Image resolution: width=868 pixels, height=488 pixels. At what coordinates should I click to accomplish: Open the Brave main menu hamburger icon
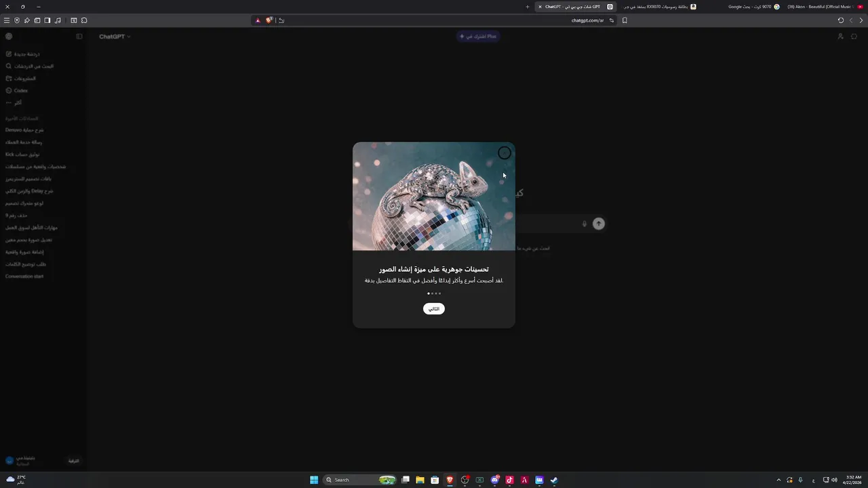coord(7,20)
